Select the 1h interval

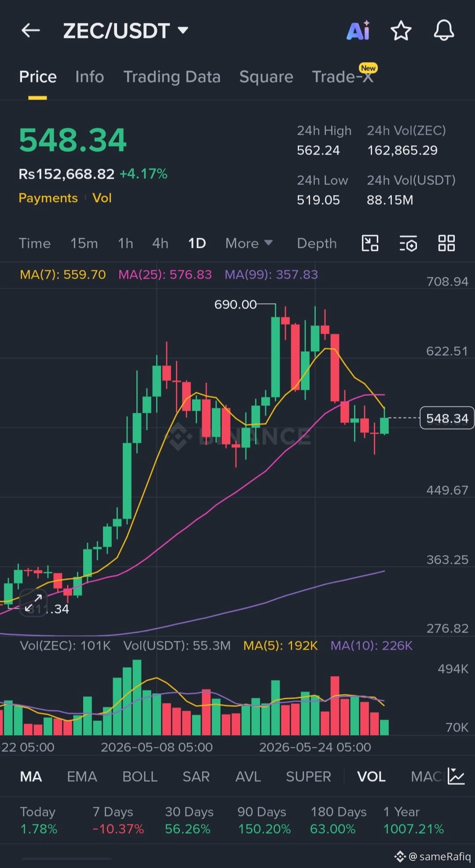125,243
